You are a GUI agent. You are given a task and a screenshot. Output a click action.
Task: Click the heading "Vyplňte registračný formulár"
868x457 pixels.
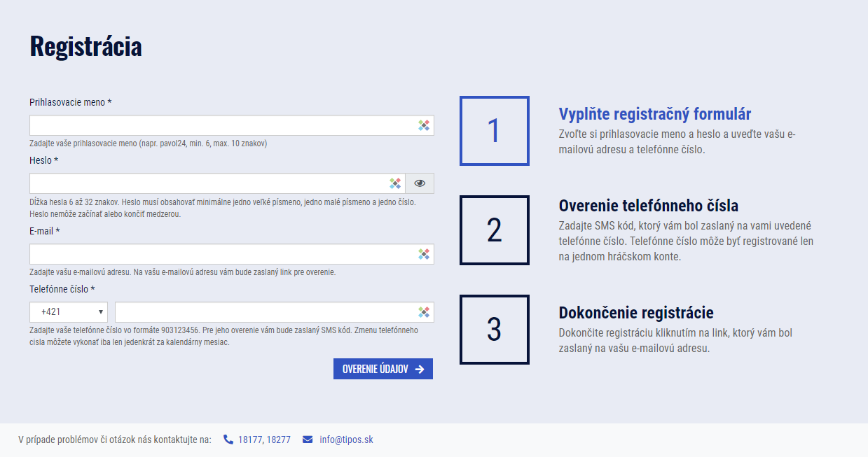click(x=655, y=114)
